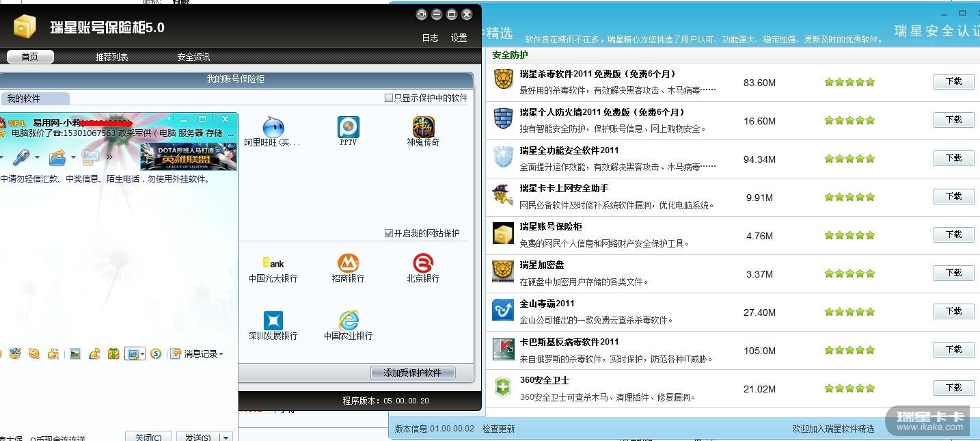Click the send SMS envelope icon in chat

[x=90, y=157]
